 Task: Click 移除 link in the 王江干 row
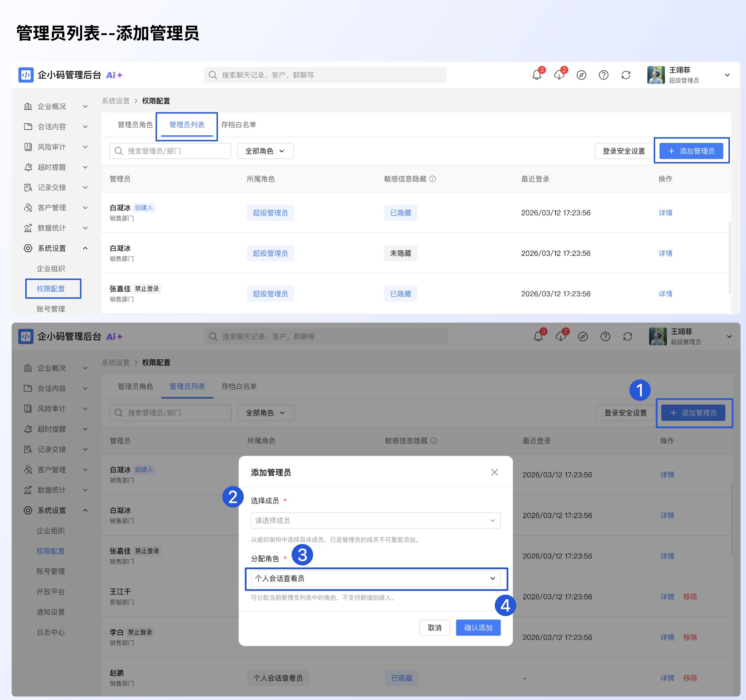click(x=690, y=597)
